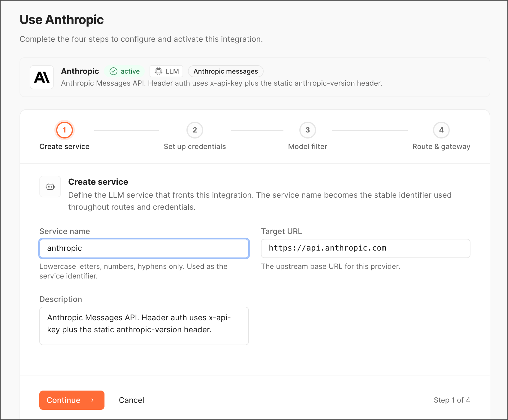Open step 4 Route & gateway

441,130
